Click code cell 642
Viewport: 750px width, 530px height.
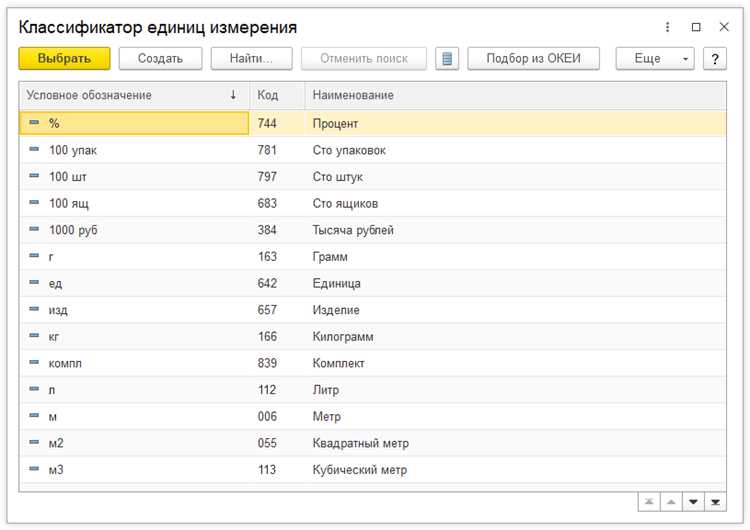[277, 283]
